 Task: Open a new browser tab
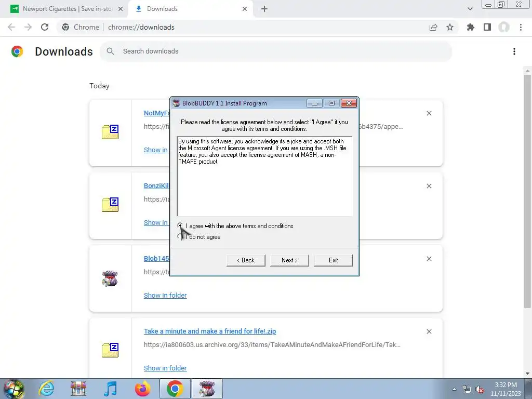pos(264,9)
